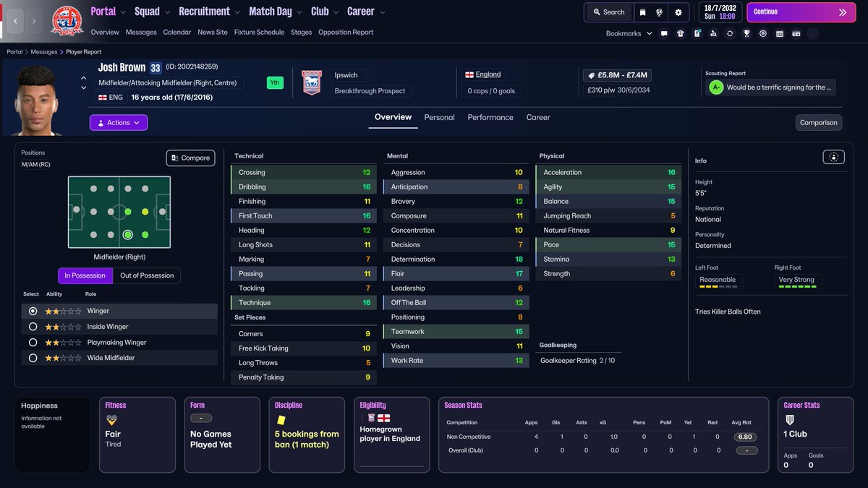
Task: Click the Search magnifier in the top bar
Action: [608, 12]
